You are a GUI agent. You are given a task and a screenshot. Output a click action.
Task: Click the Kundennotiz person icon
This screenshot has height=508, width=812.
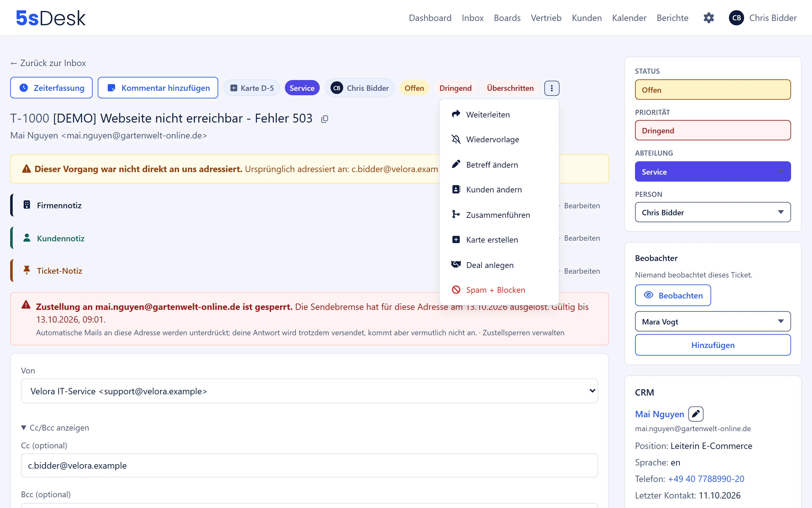(x=27, y=238)
